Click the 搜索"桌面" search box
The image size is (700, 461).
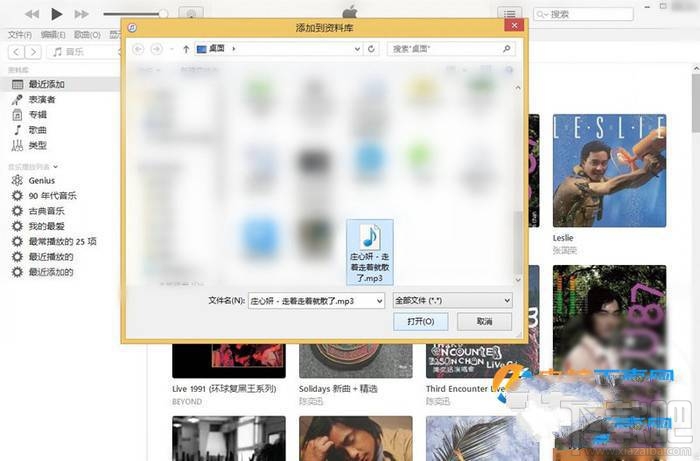tap(451, 49)
